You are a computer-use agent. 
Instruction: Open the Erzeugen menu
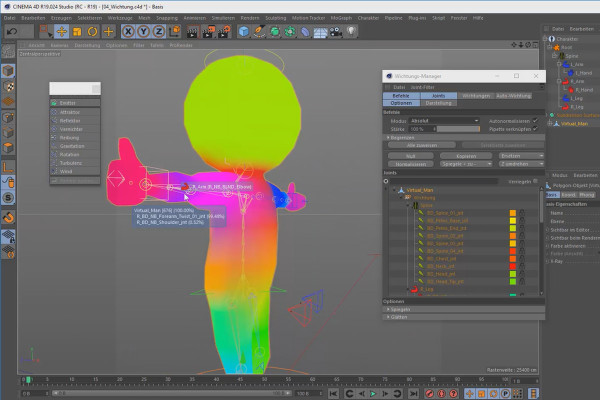[x=61, y=18]
